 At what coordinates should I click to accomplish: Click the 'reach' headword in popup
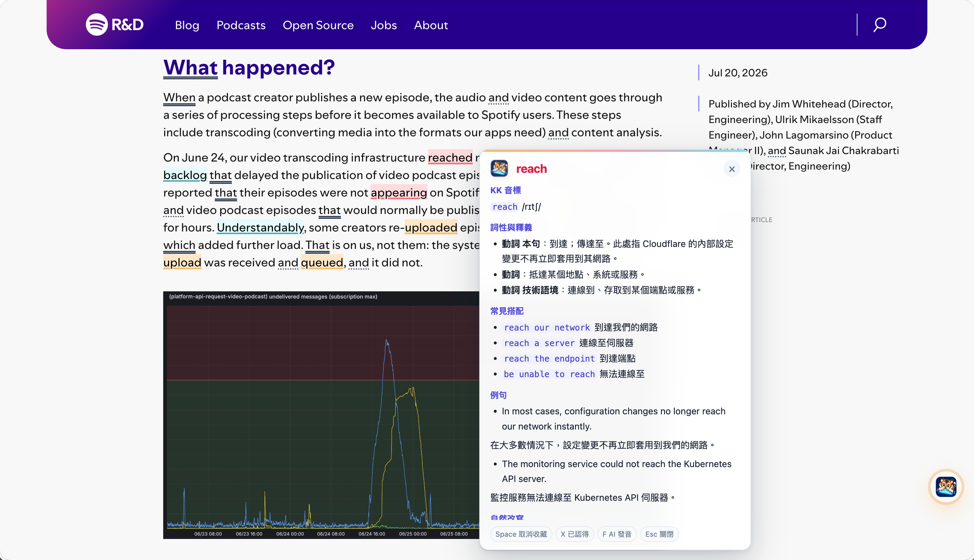click(x=531, y=168)
